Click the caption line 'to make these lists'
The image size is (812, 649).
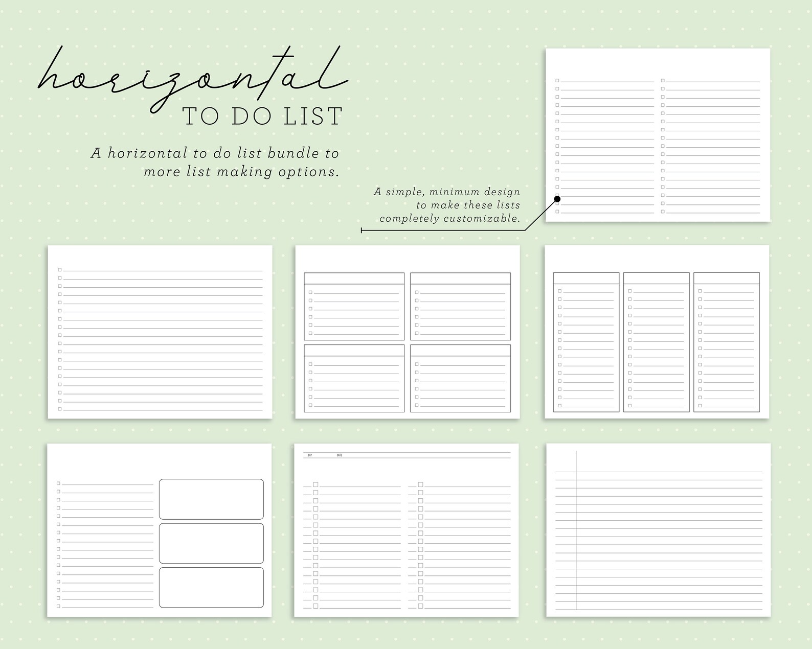(x=468, y=205)
